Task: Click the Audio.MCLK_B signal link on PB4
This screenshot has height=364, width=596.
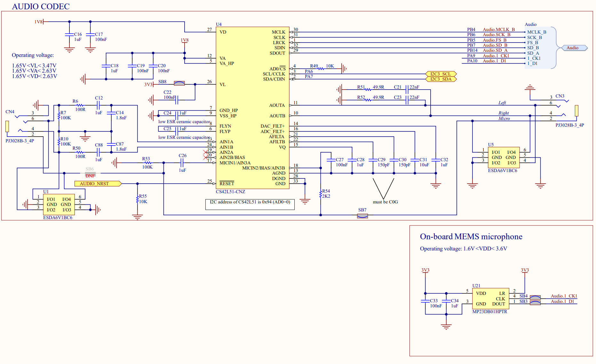Action: coord(498,29)
